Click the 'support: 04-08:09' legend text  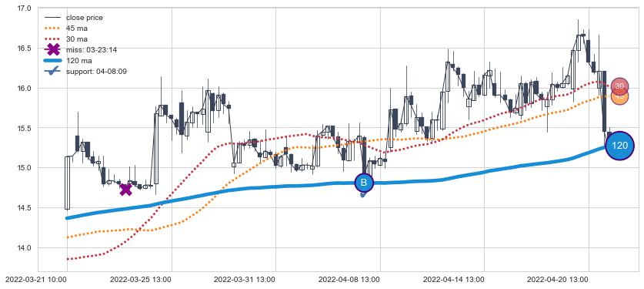click(x=96, y=72)
